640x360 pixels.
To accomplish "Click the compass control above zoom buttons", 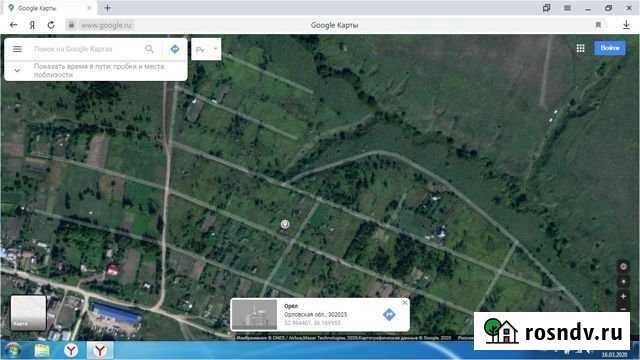I will click(623, 282).
